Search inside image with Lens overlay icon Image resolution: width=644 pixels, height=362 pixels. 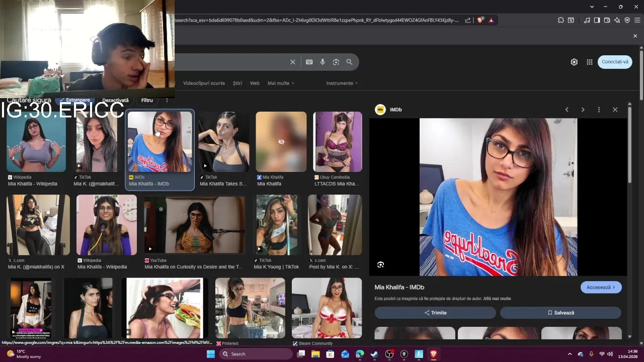pyautogui.click(x=380, y=264)
